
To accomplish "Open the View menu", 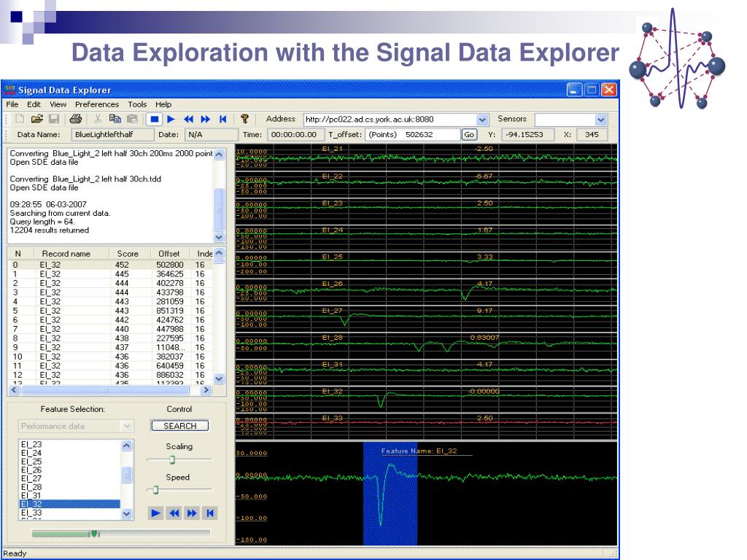I will [x=58, y=104].
